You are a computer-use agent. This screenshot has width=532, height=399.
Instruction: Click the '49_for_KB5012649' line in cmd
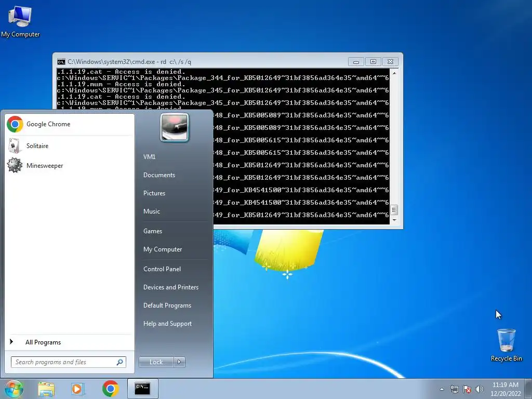point(301,215)
